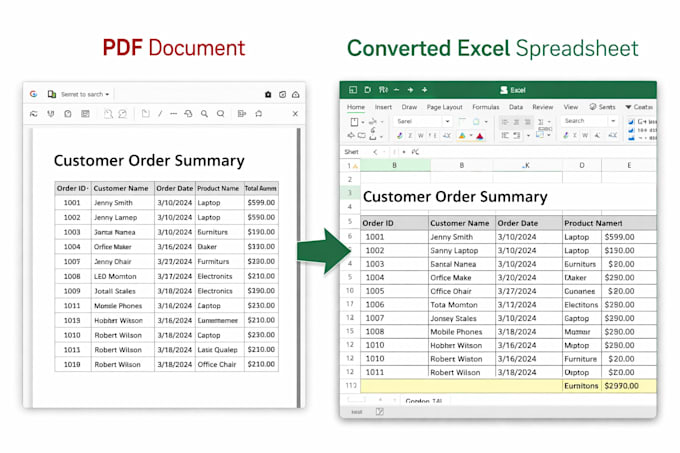Viewport: 680px width, 453px height.
Task: Open the Paste dropdown arrow
Action: coord(363,122)
